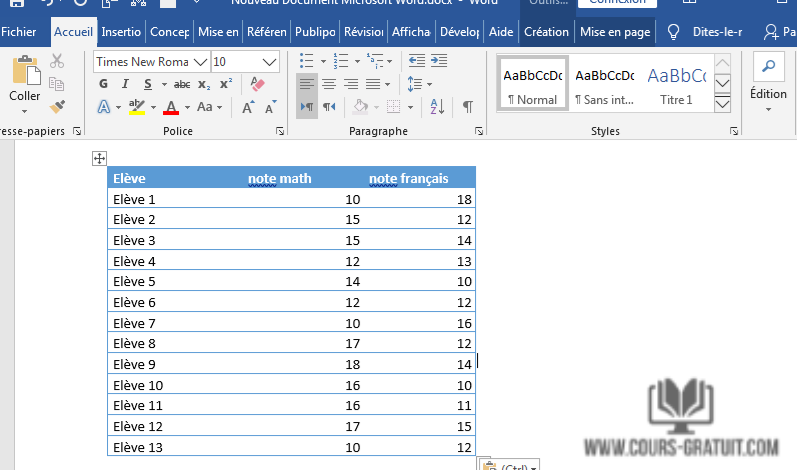Click the Coller (paste) clipboard icon
This screenshot has height=470, width=797.
pos(24,75)
